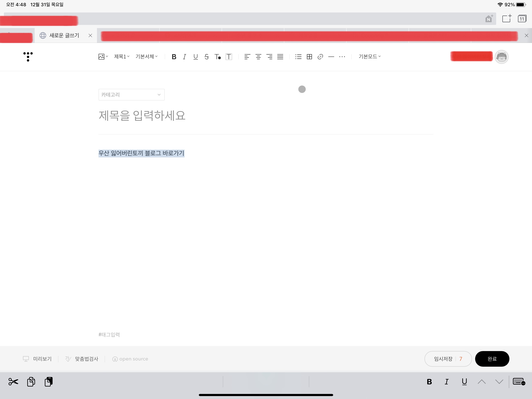
Task: Switch to the 새로운 글쓰기 tab
Action: (64, 35)
